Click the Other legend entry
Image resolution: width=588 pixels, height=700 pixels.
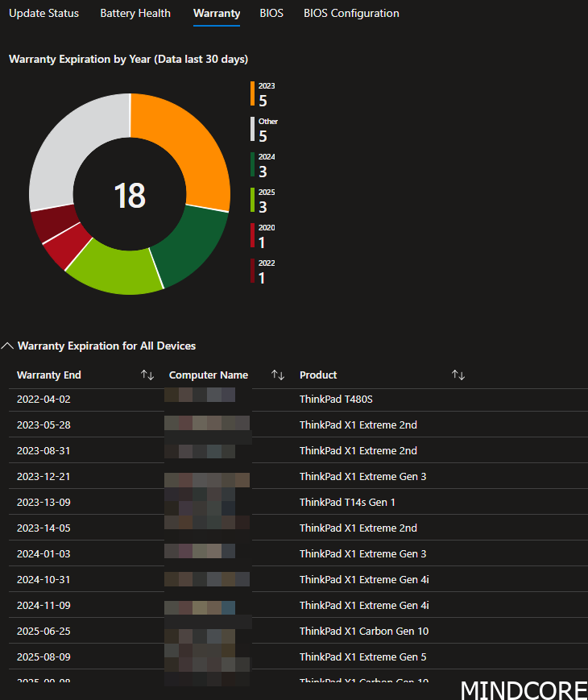(264, 130)
